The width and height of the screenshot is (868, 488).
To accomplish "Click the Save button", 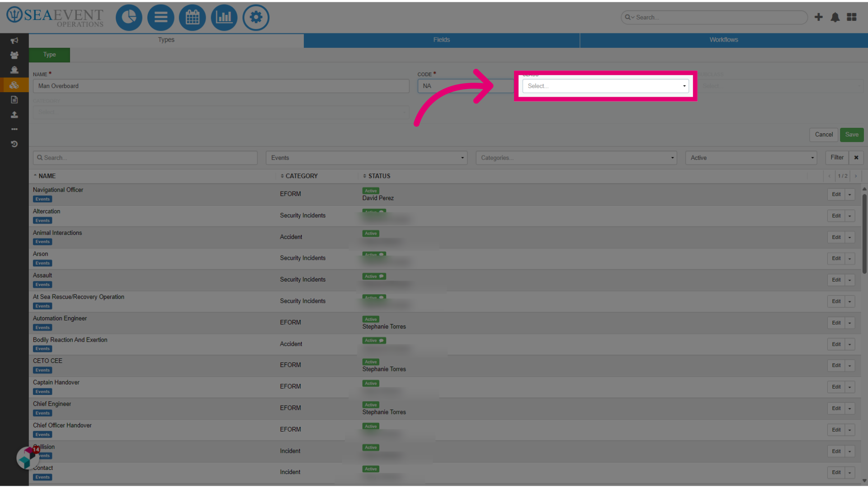I will [x=852, y=135].
